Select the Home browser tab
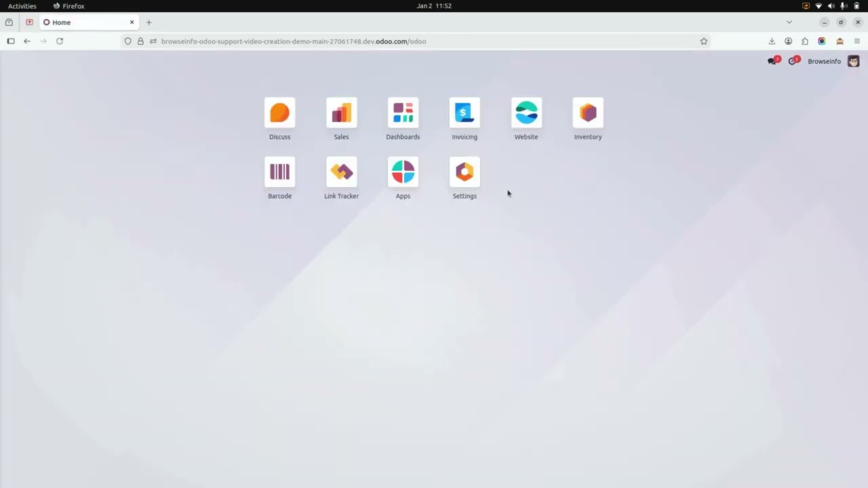The height and width of the screenshot is (488, 868). [x=89, y=22]
